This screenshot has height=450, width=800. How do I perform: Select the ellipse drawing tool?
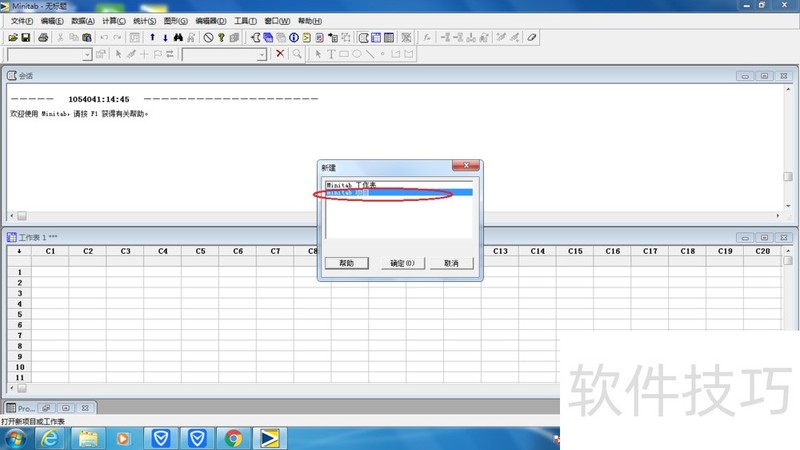coord(357,54)
